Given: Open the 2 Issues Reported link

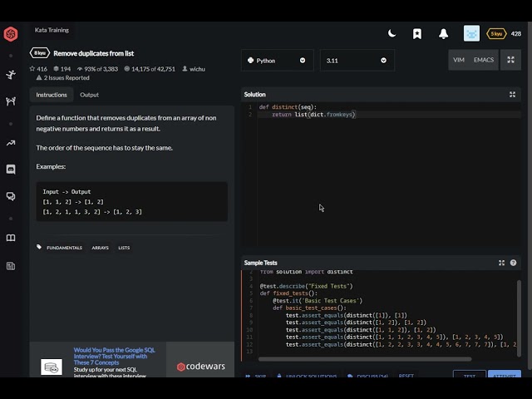Looking at the screenshot, I should tap(63, 77).
